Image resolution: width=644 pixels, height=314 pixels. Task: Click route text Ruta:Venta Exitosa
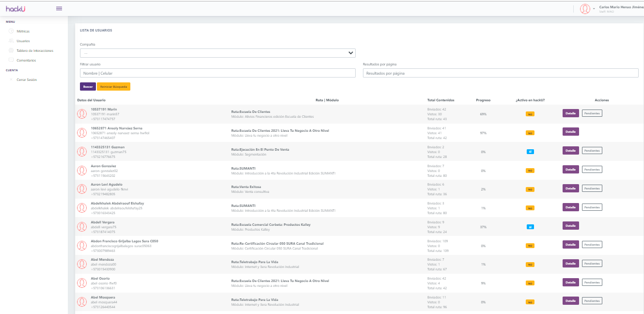pos(246,187)
